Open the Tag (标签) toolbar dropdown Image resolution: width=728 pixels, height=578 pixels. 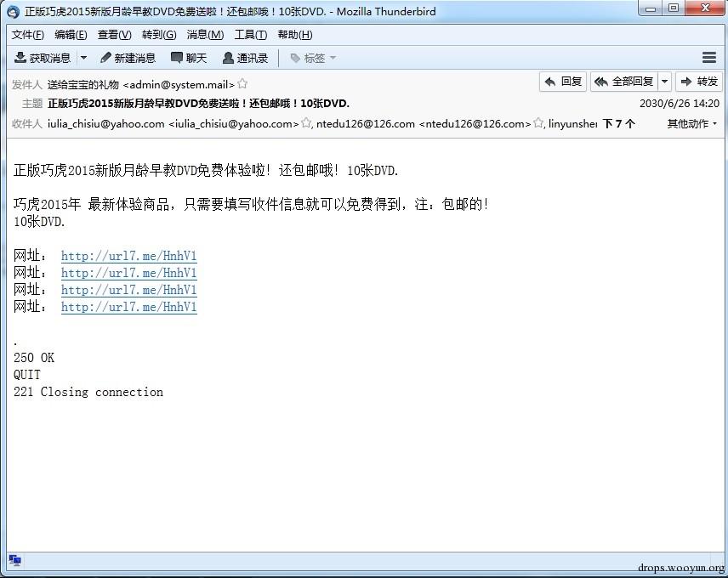click(x=313, y=58)
